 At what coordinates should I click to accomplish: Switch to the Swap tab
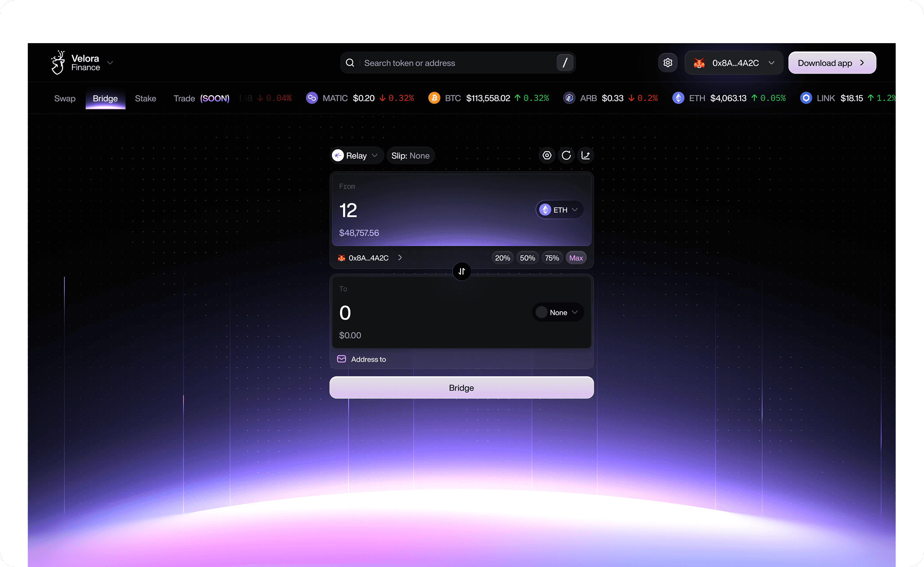[65, 99]
